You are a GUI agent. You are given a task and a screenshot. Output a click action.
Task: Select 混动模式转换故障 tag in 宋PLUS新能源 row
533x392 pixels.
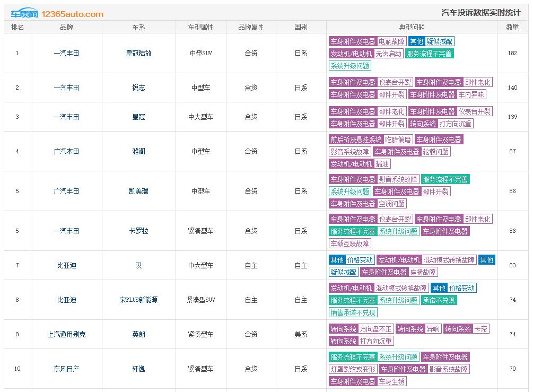click(401, 289)
